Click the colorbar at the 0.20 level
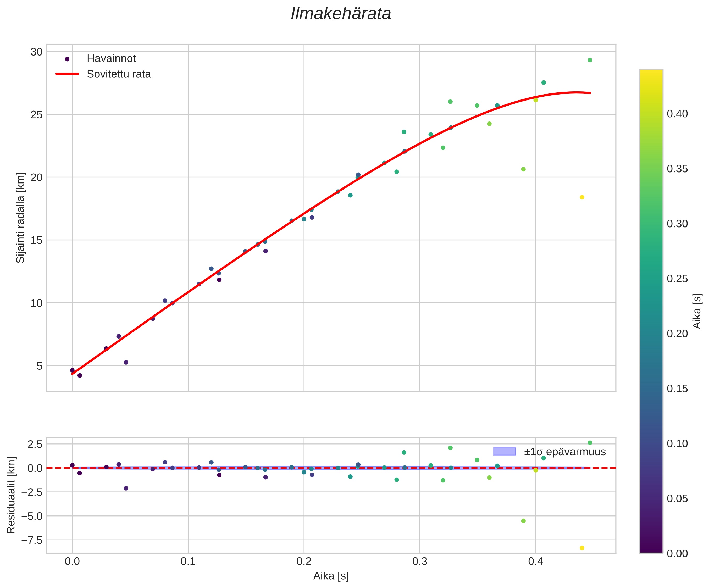The width and height of the screenshot is (709, 588). 651,334
